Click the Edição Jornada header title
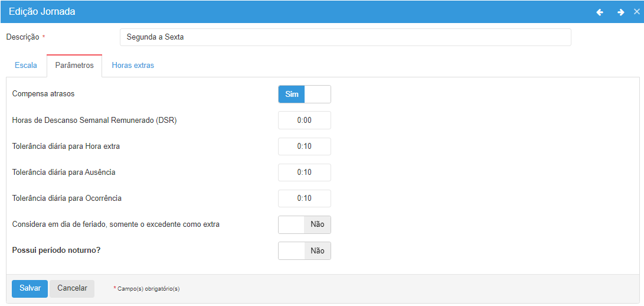The image size is (644, 306). pos(42,12)
